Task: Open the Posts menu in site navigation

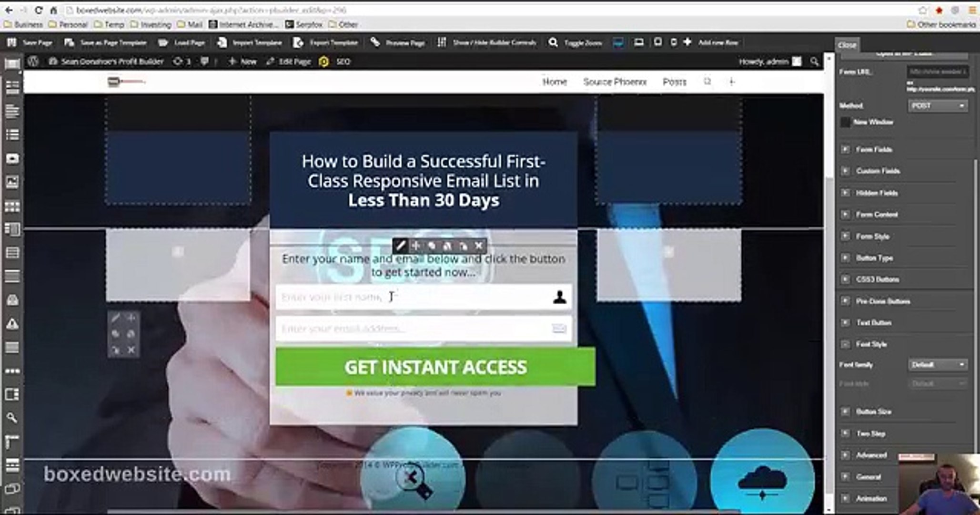Action: [x=674, y=82]
